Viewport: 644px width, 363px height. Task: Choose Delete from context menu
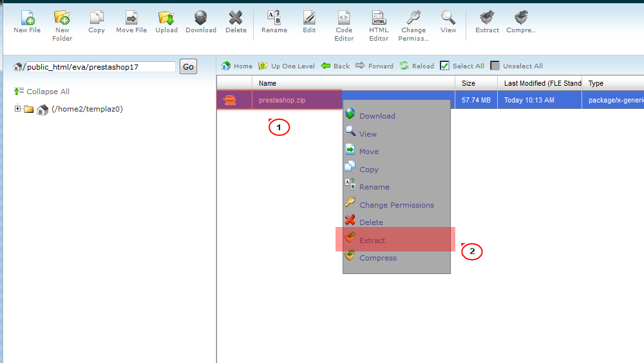tap(371, 222)
